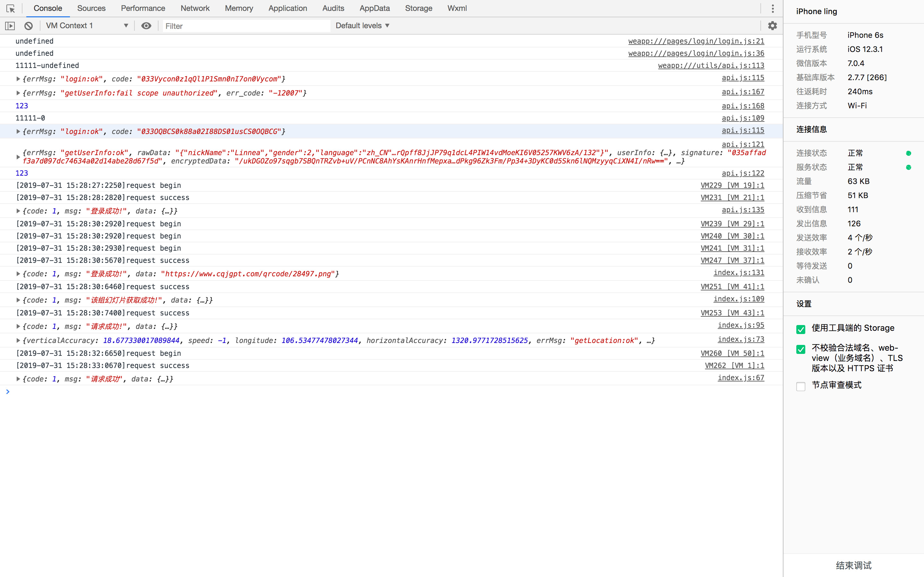Viewport: 924px width, 577px height.
Task: Expand the getUserInfo:fail log entry
Action: (x=18, y=93)
